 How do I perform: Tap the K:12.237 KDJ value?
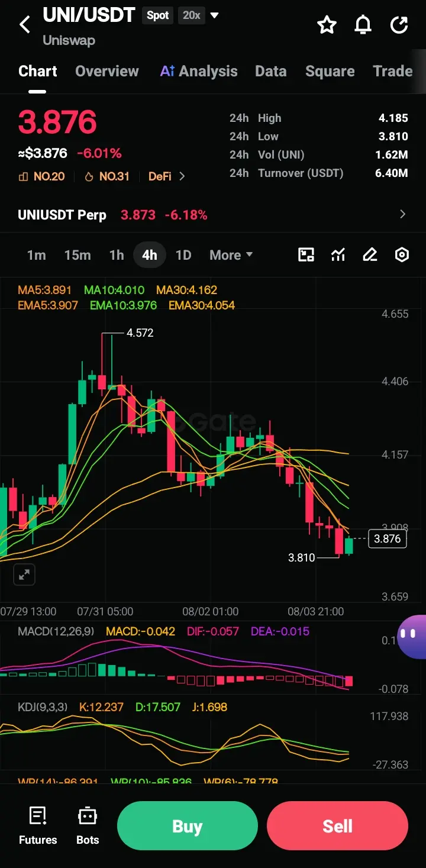[x=101, y=707]
